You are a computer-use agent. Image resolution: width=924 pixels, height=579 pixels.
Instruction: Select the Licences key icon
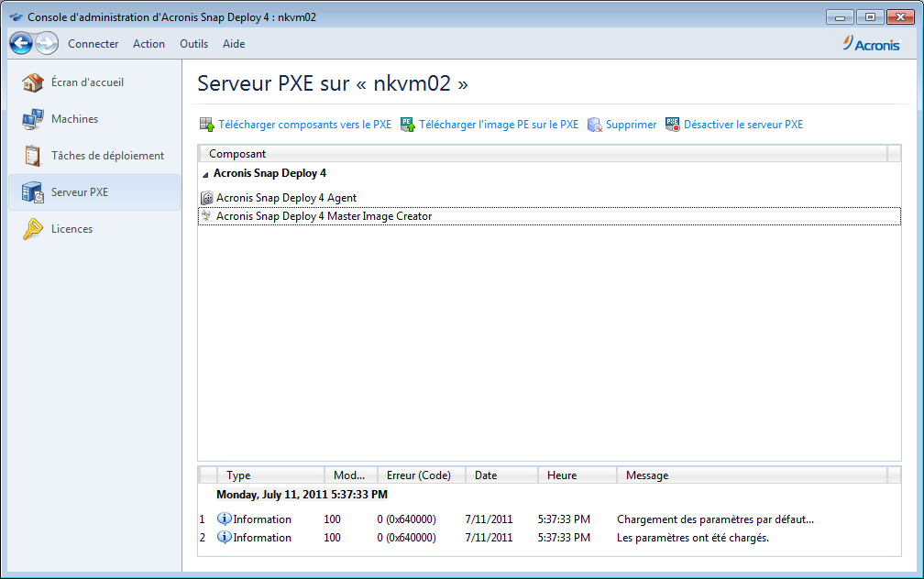click(x=33, y=228)
